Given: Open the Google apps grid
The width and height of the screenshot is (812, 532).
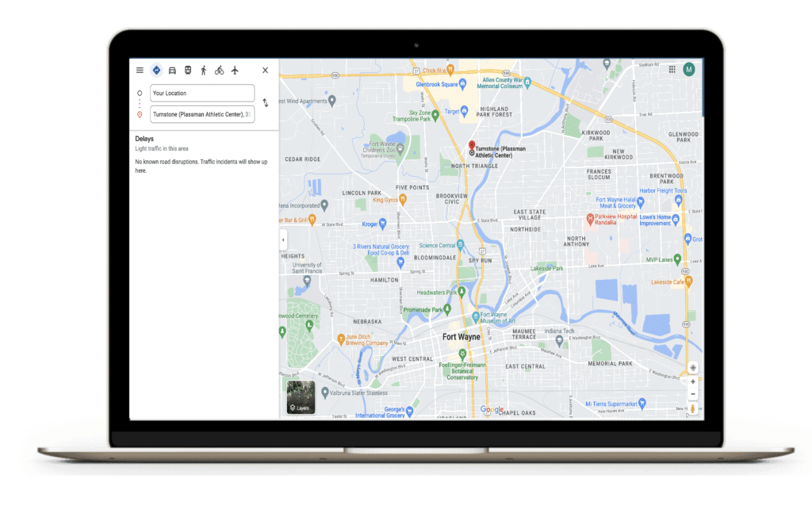Looking at the screenshot, I should (x=672, y=70).
